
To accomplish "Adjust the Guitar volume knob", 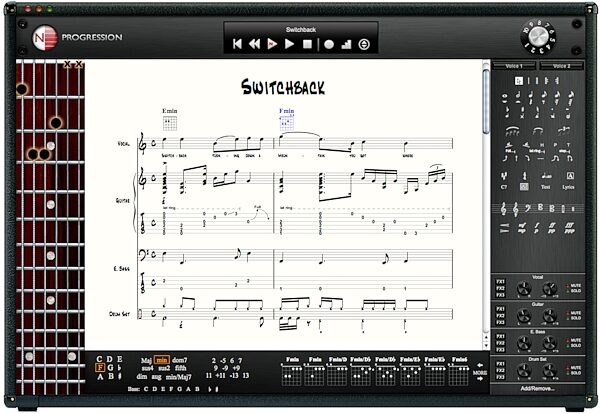I will point(549,316).
